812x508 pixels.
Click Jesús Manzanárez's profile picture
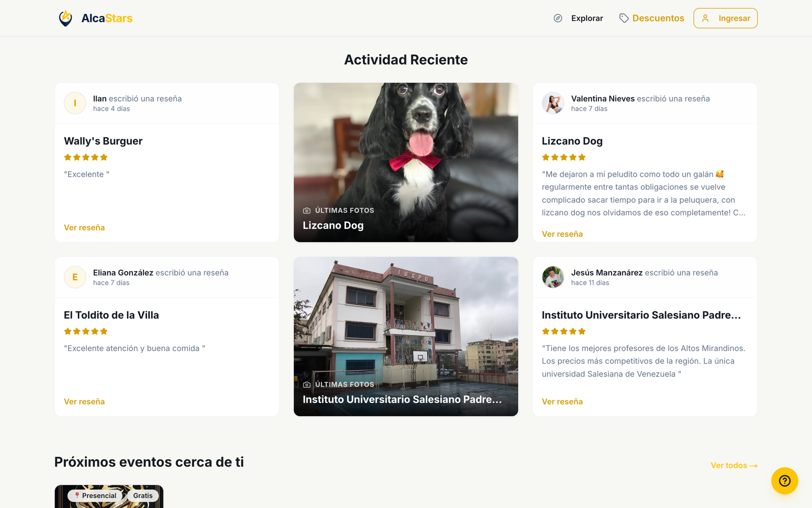[553, 277]
